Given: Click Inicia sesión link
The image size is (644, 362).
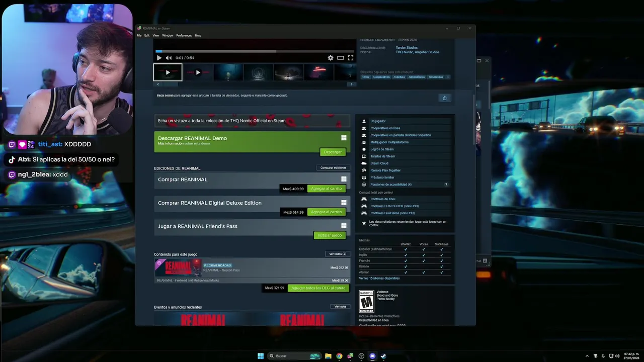Looking at the screenshot, I should click(165, 95).
